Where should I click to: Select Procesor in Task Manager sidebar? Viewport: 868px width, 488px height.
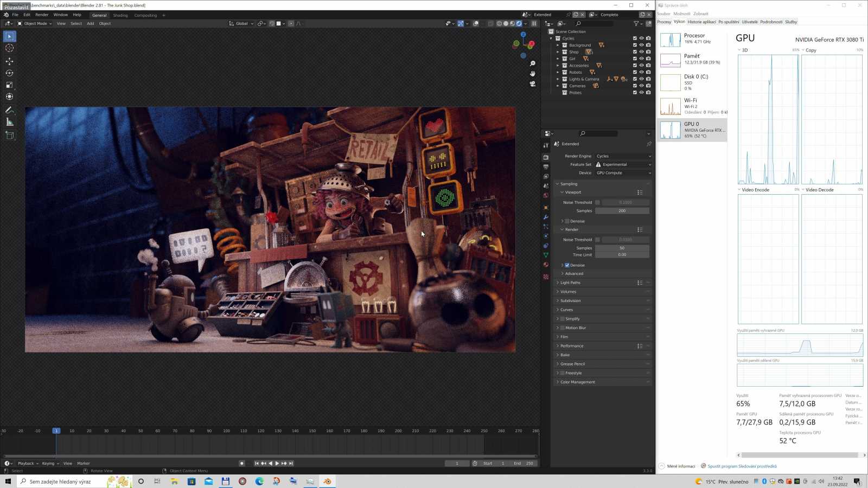(x=692, y=39)
